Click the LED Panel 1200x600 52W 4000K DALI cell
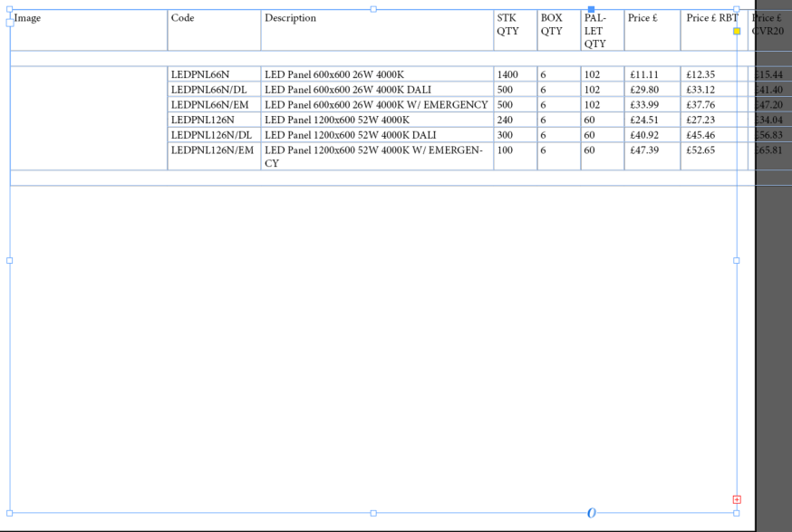 377,135
